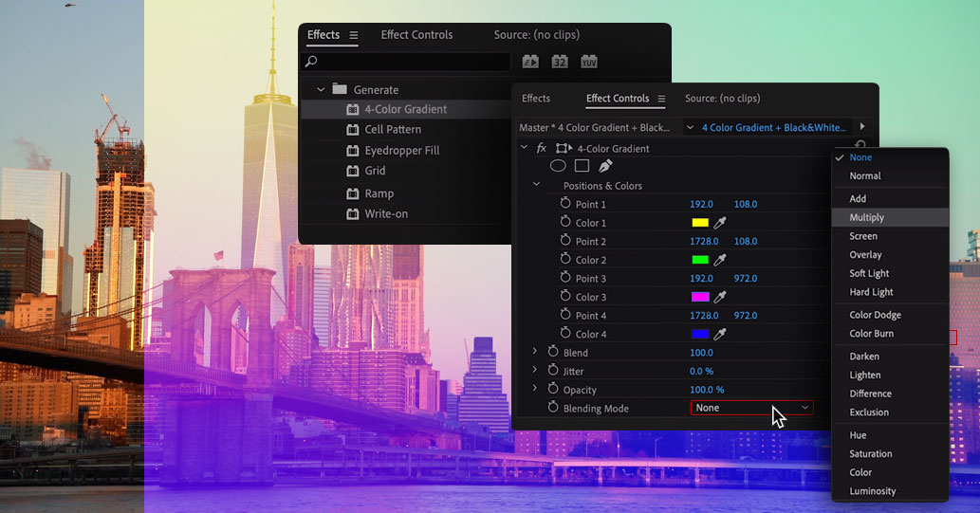Screen dimensions: 980x513
Task: Choose Multiply from the blending mode list
Action: tap(867, 217)
